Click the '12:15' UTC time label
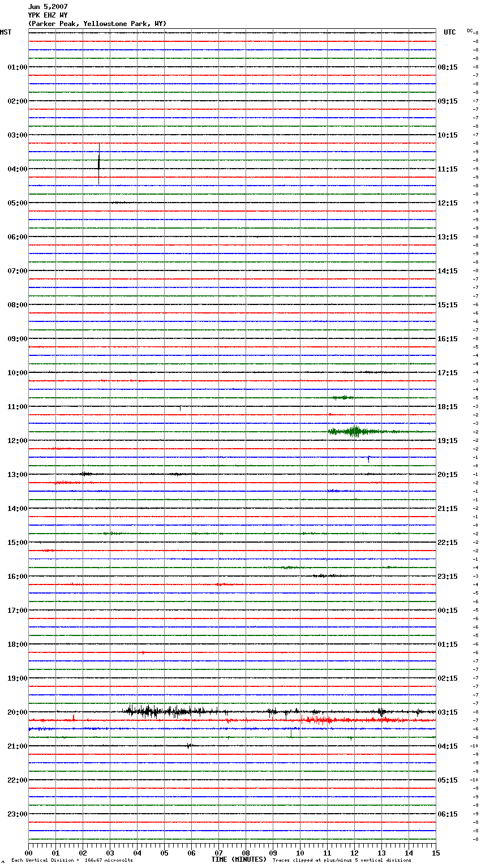 (448, 203)
